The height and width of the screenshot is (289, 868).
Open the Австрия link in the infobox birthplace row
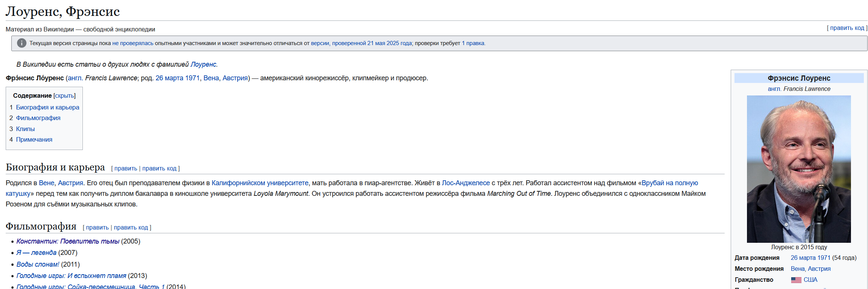(819, 269)
